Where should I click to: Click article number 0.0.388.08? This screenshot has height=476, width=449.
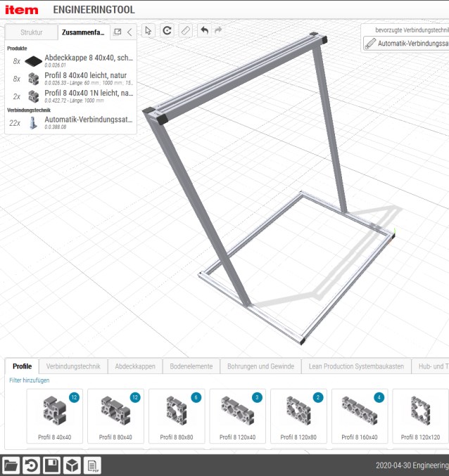tap(56, 127)
